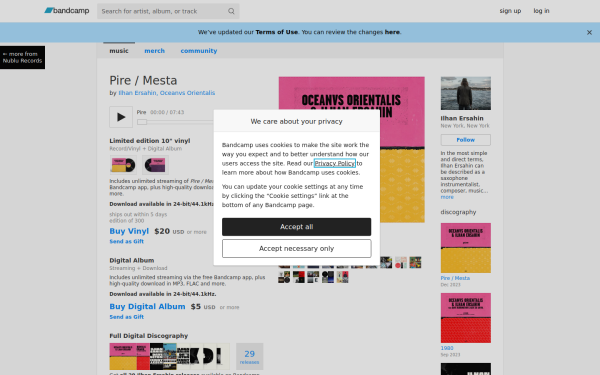Click the track progress slider handle
This screenshot has height=375, width=600.
142,122
